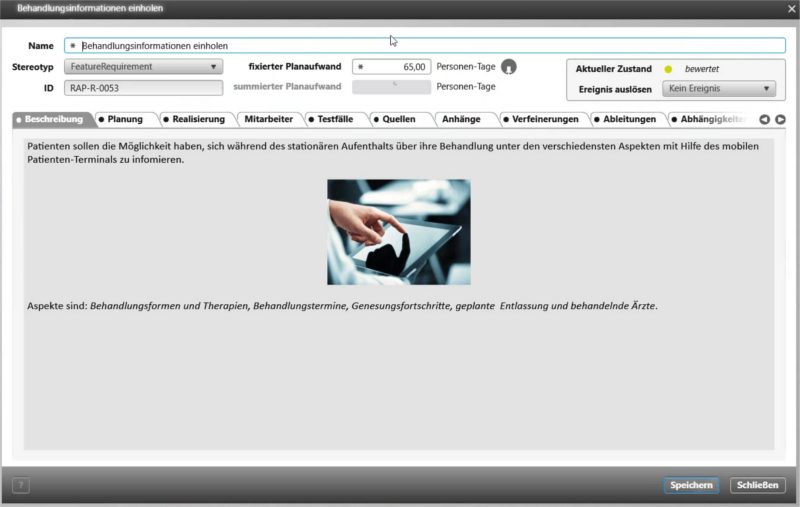This screenshot has width=800, height=507.
Task: Open the Realisierung tab
Action: coord(196,119)
